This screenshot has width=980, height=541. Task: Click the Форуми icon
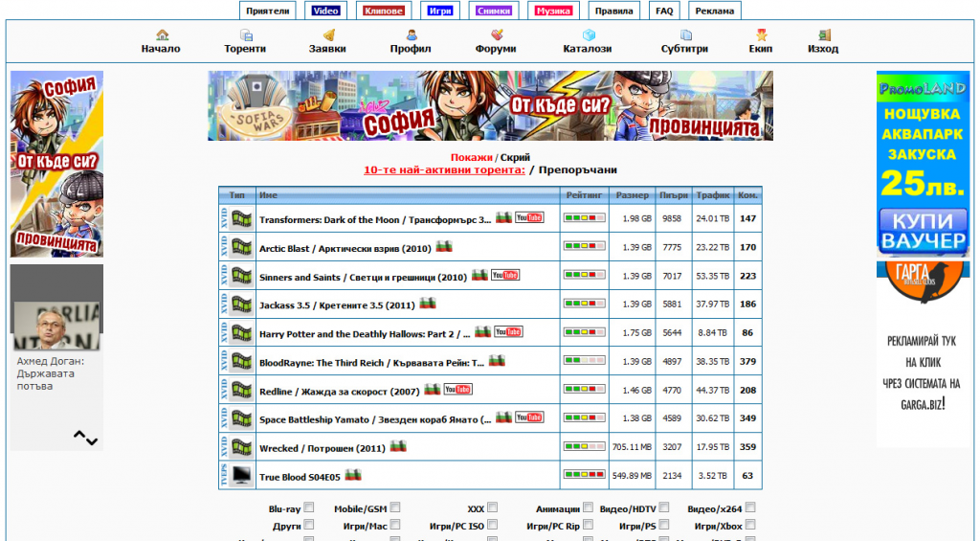click(496, 34)
